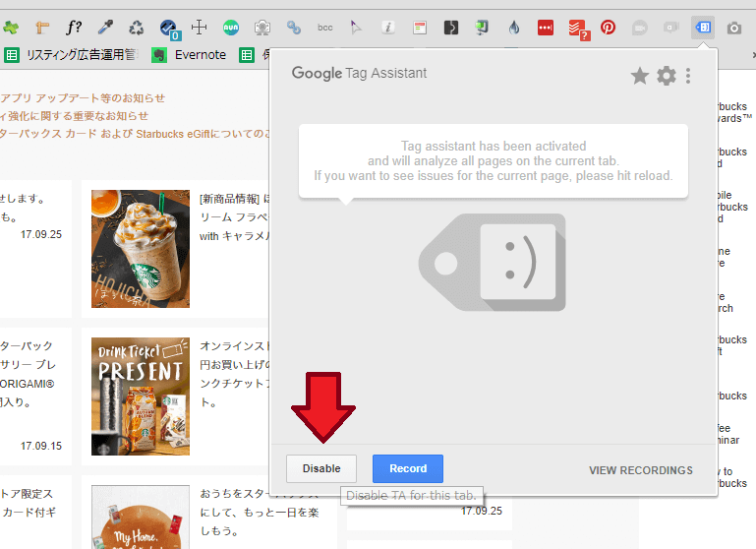The width and height of the screenshot is (756, 549).
Task: Click the grayed video camera extension icon
Action: click(x=639, y=28)
